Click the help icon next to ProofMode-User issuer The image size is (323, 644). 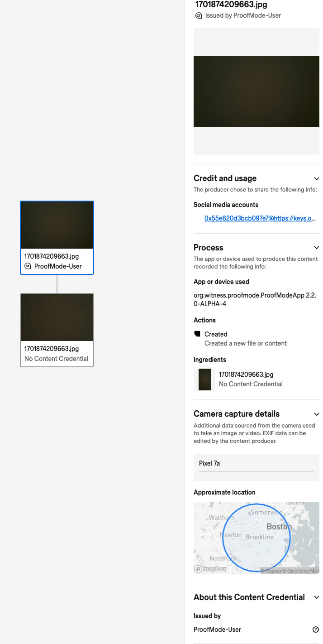click(x=316, y=630)
